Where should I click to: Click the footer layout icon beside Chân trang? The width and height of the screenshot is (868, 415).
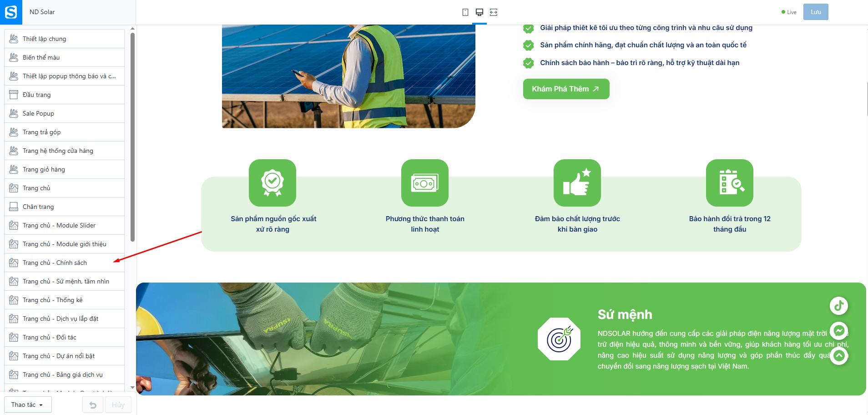tap(14, 207)
